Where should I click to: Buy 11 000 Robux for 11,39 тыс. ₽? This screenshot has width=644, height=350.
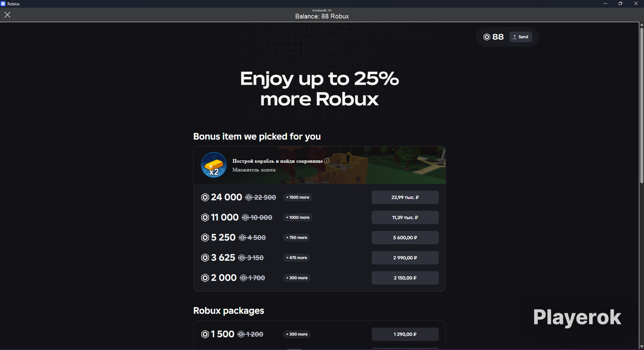pos(405,217)
